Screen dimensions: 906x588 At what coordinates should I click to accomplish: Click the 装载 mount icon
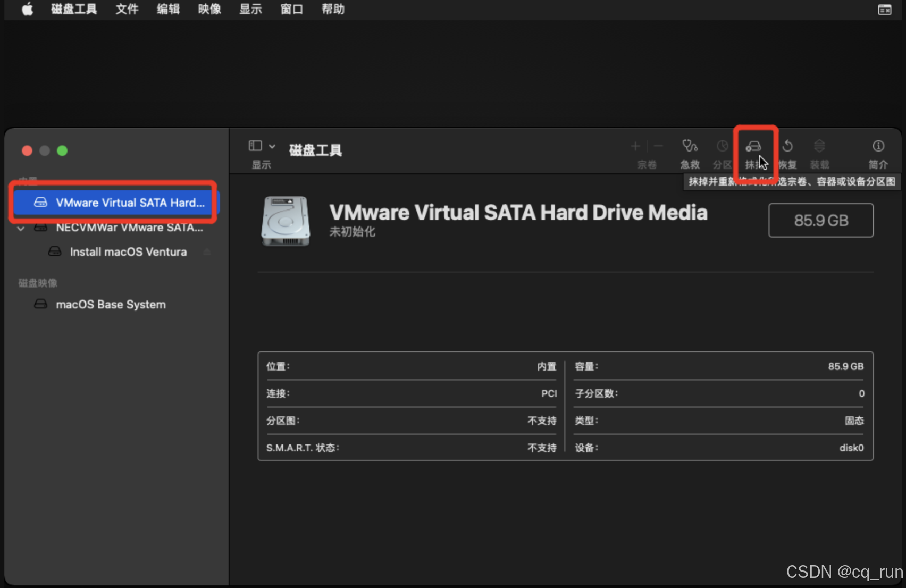tap(819, 146)
